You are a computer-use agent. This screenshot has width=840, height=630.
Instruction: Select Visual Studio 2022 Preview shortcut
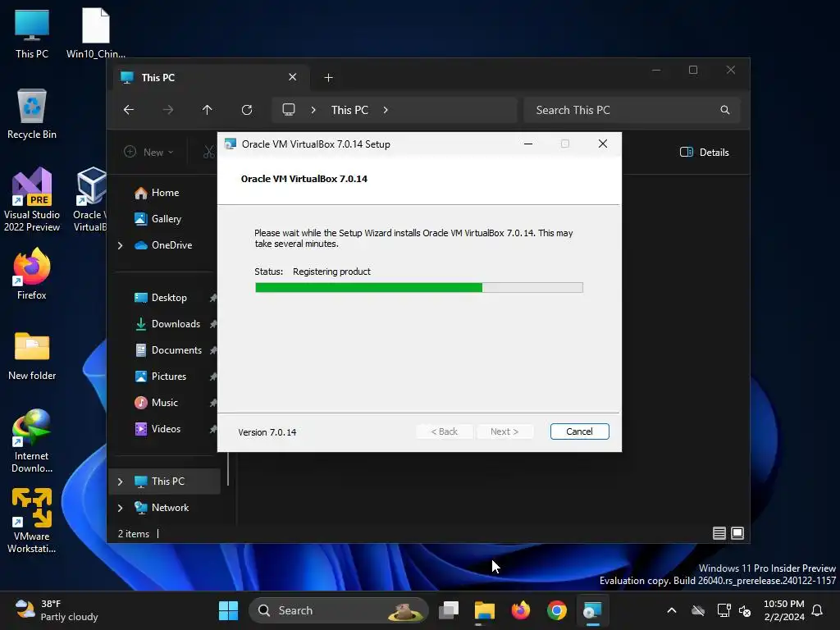point(32,200)
